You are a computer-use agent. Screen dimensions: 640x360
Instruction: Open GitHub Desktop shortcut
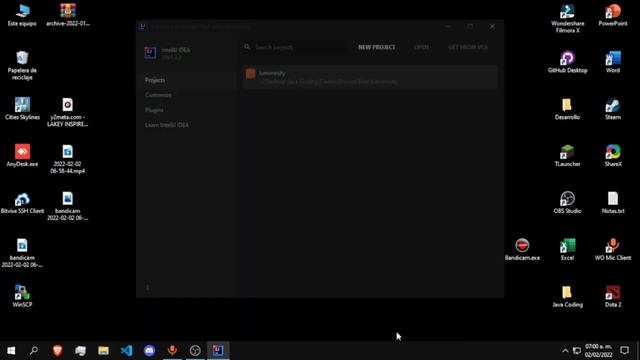click(567, 62)
